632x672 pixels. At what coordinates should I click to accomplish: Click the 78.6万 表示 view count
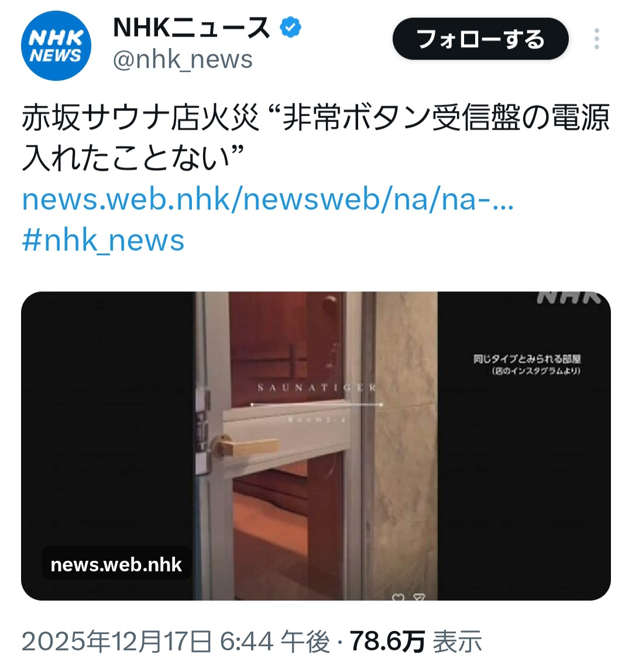click(x=415, y=642)
